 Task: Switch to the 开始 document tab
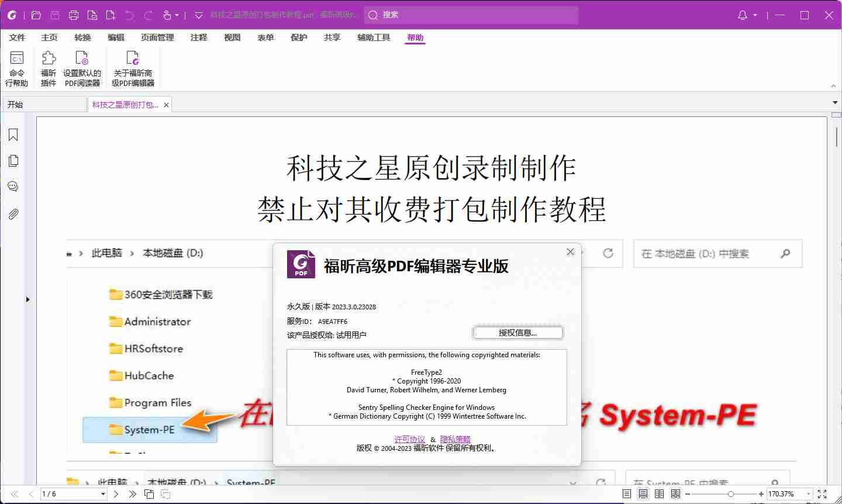pos(44,105)
